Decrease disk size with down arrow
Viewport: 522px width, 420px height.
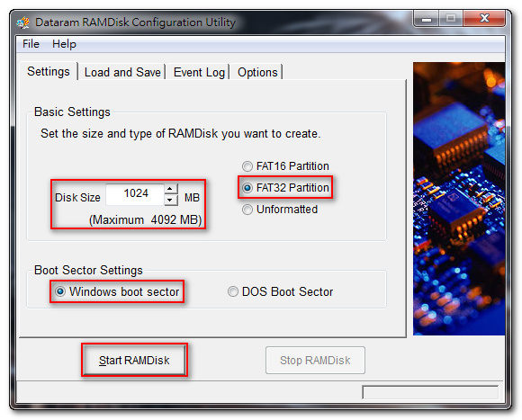170,200
